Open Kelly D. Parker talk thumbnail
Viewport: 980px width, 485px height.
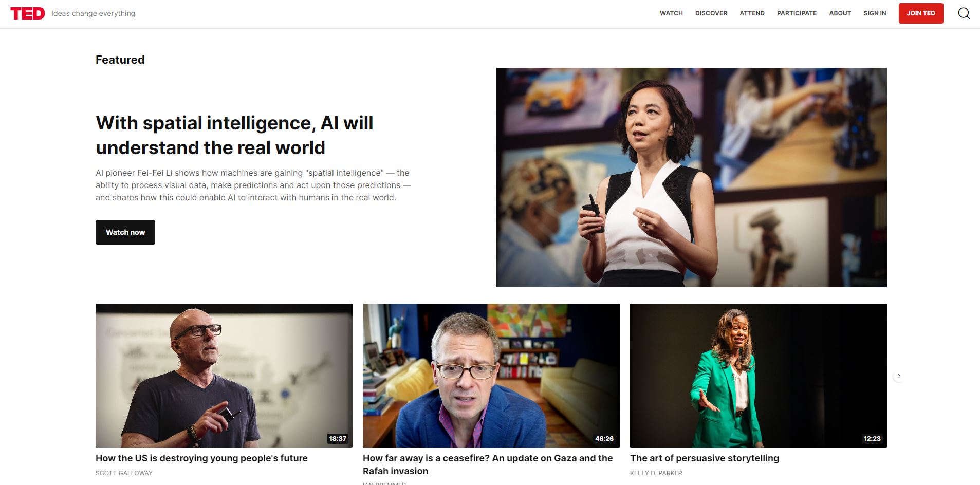coord(759,376)
